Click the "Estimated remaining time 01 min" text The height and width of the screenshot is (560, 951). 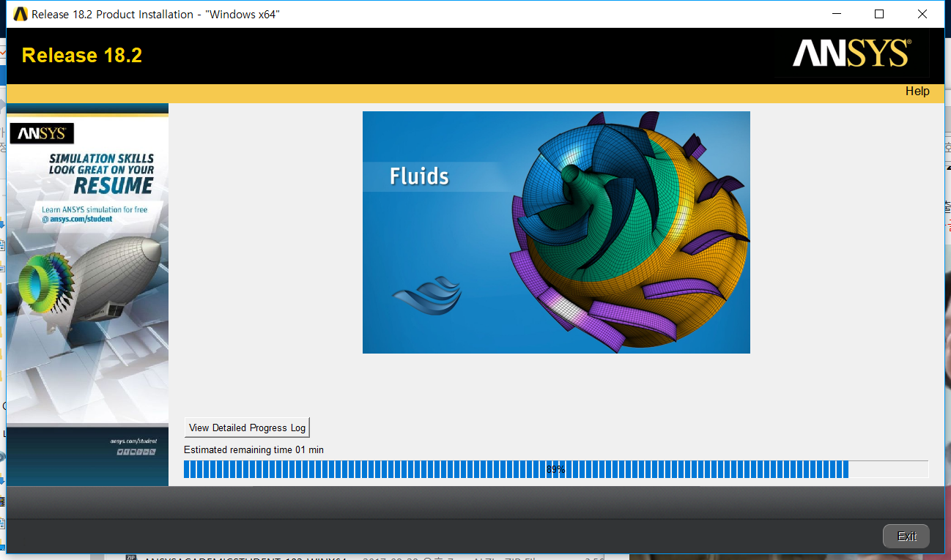coord(254,449)
